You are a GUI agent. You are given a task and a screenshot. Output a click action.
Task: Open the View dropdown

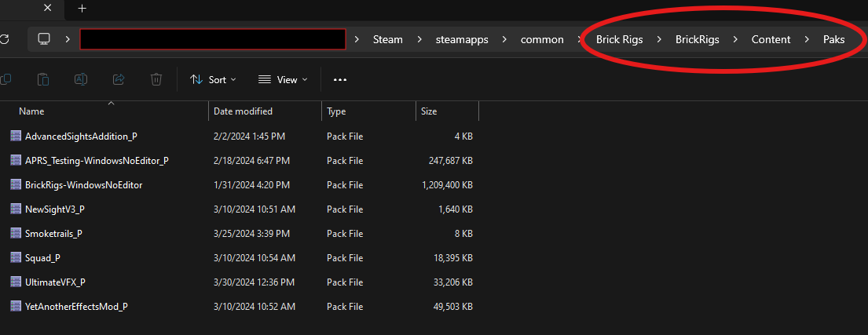[283, 79]
